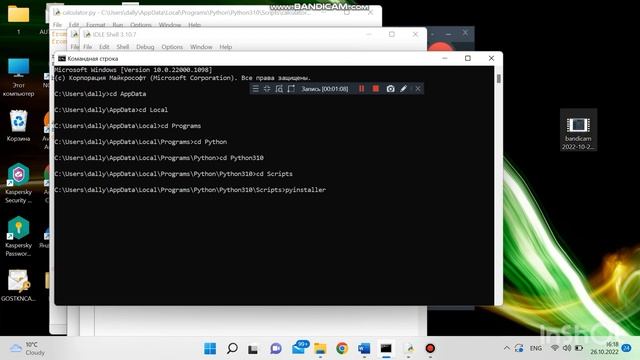Select the Kaspersky Security desktop shortcut
This screenshot has width=640, height=360.
(18, 183)
